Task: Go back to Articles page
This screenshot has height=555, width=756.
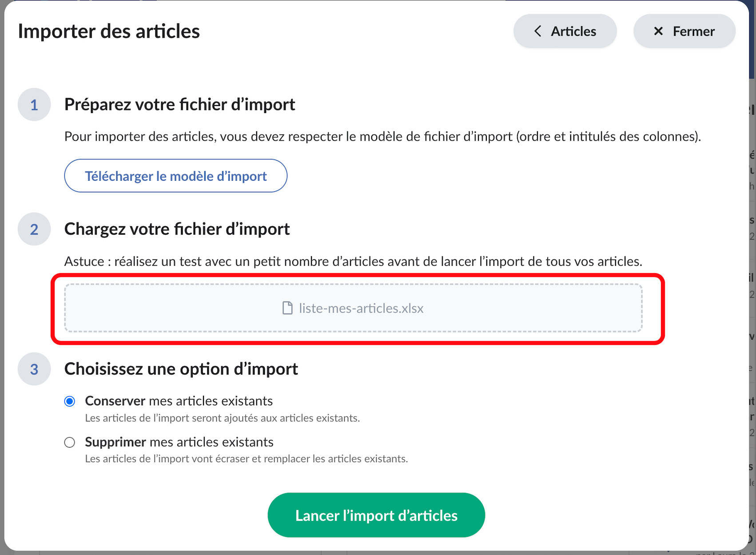Action: (x=565, y=31)
